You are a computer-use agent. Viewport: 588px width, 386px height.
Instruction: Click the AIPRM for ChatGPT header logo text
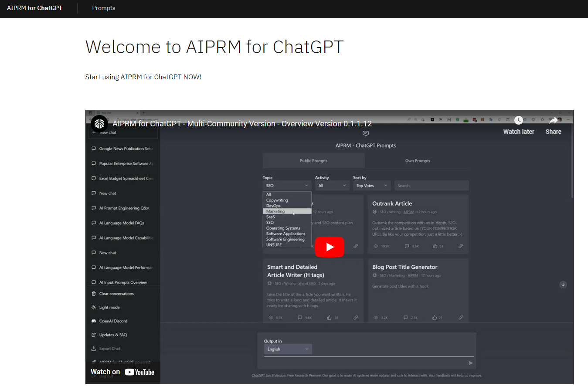pyautogui.click(x=34, y=8)
